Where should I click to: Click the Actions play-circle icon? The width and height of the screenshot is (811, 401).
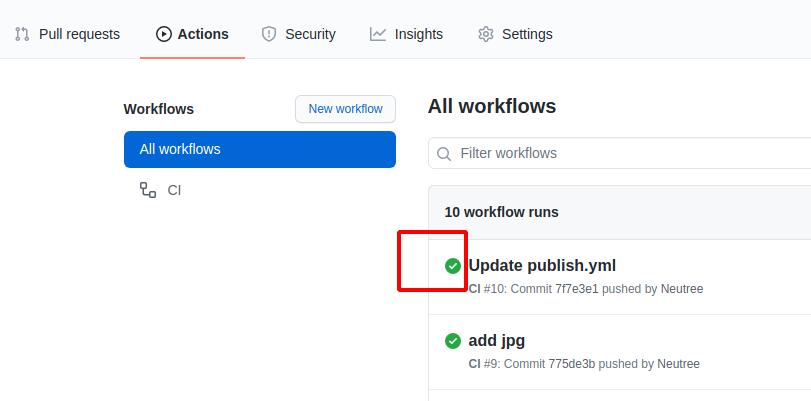164,34
